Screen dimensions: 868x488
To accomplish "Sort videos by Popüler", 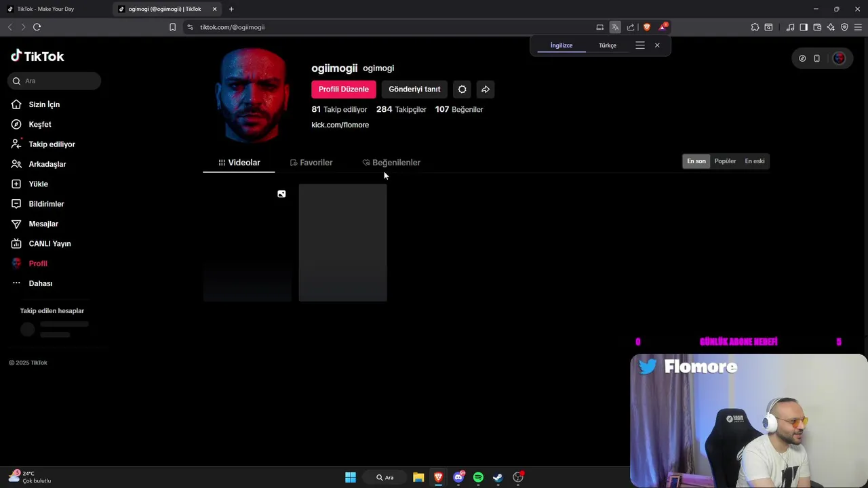I will point(725,161).
